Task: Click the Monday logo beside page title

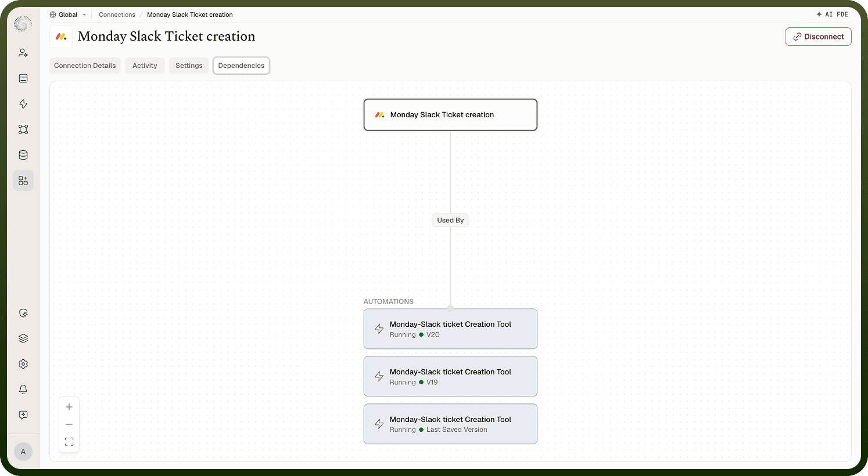Action: click(x=61, y=37)
